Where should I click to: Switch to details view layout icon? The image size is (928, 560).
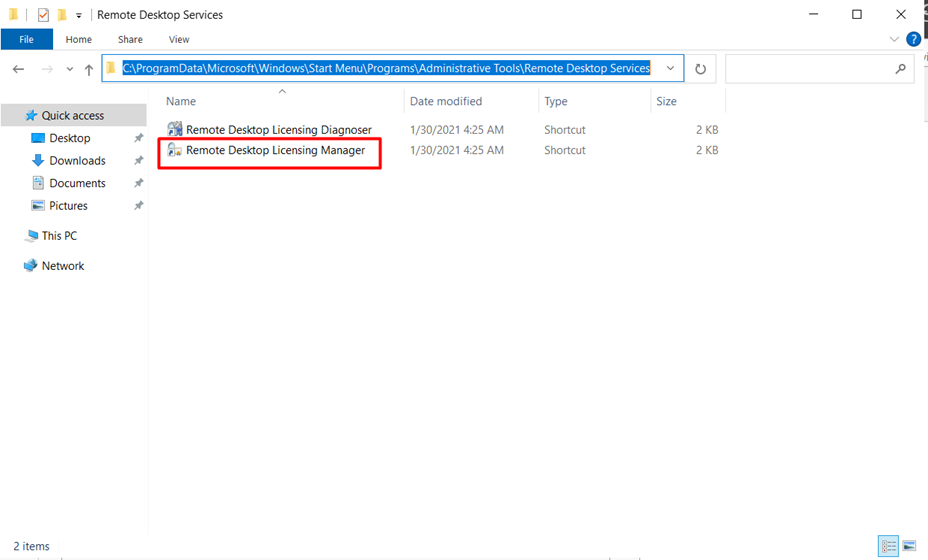click(888, 546)
